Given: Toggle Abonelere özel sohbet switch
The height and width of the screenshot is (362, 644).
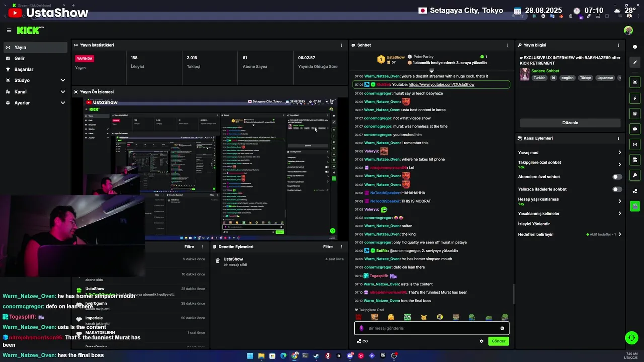Looking at the screenshot, I should [617, 177].
